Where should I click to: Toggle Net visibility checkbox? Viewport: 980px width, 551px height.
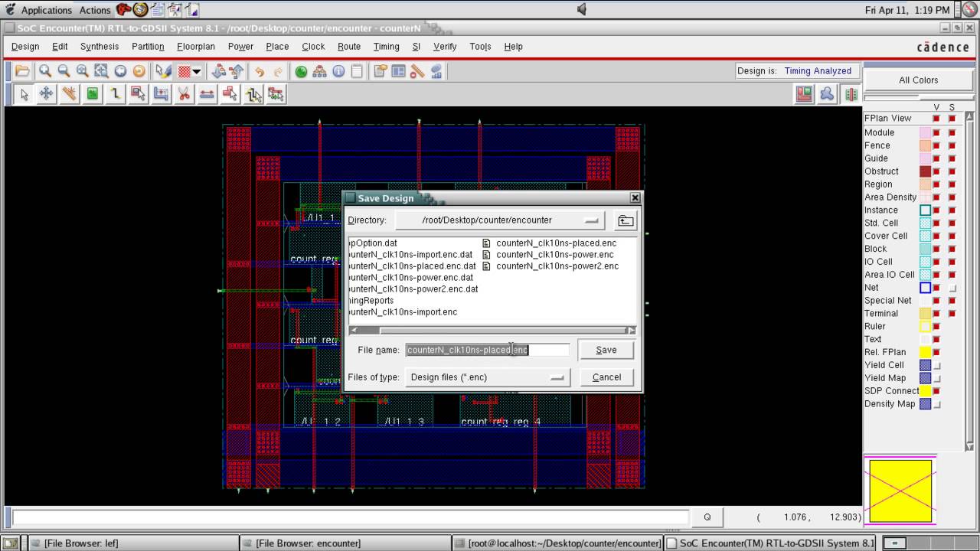(936, 288)
